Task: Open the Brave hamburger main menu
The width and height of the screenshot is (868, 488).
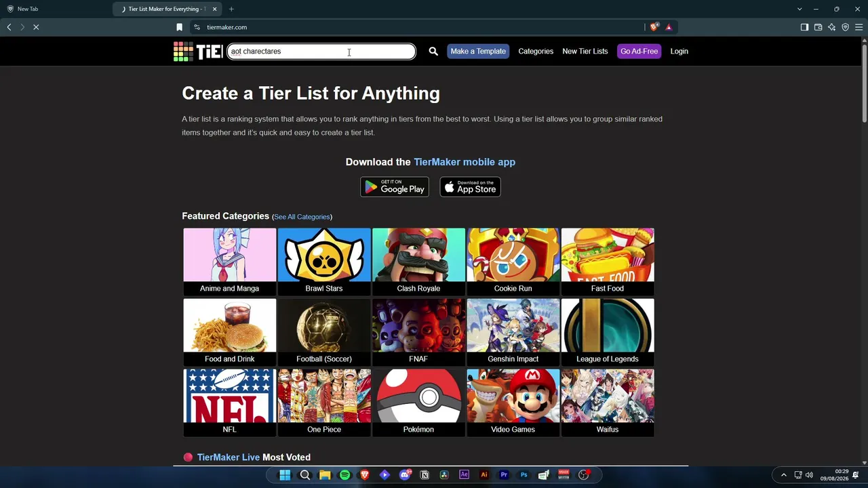Action: click(859, 27)
